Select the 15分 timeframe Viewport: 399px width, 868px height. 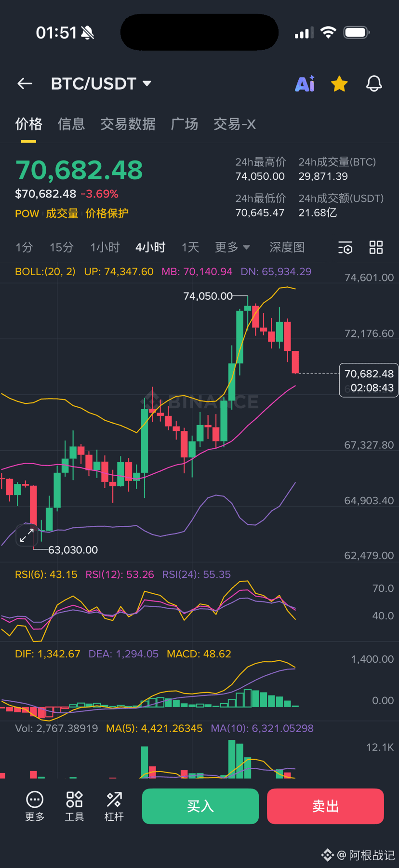tap(62, 248)
